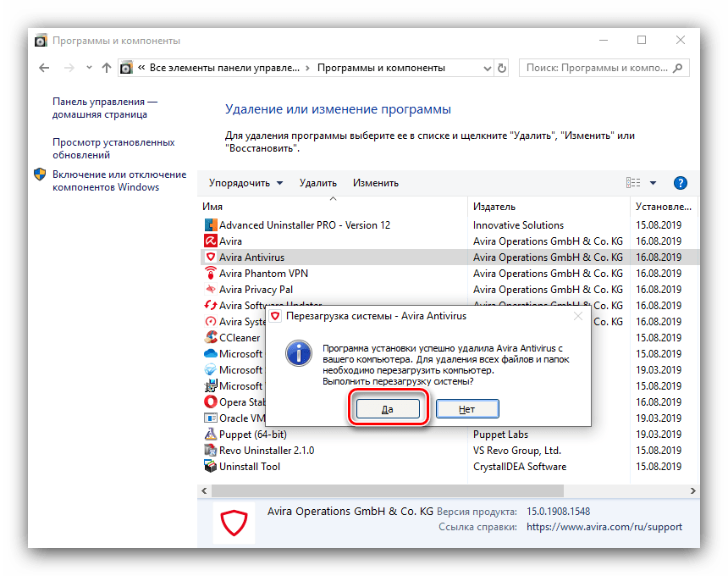Viewport: 728px width, 576px height.
Task: Open Включение или отключение компонентов Windows
Action: click(x=119, y=180)
